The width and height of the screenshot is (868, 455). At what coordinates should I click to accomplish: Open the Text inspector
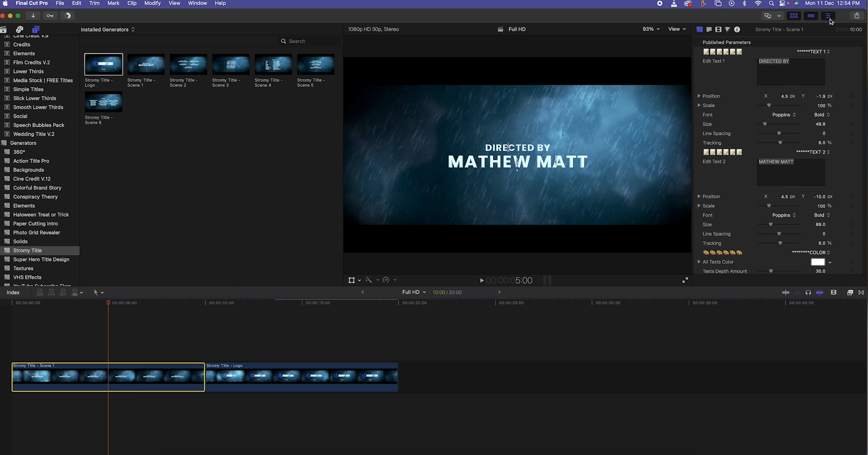(709, 29)
